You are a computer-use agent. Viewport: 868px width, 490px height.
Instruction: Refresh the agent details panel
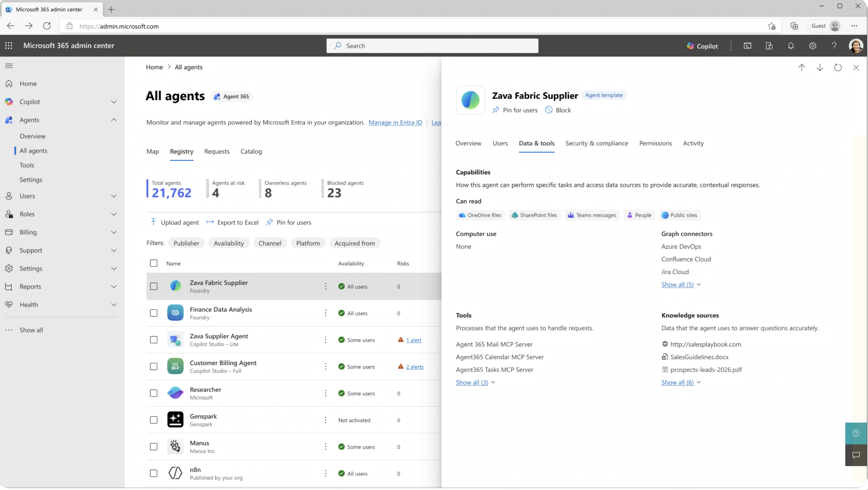(838, 67)
